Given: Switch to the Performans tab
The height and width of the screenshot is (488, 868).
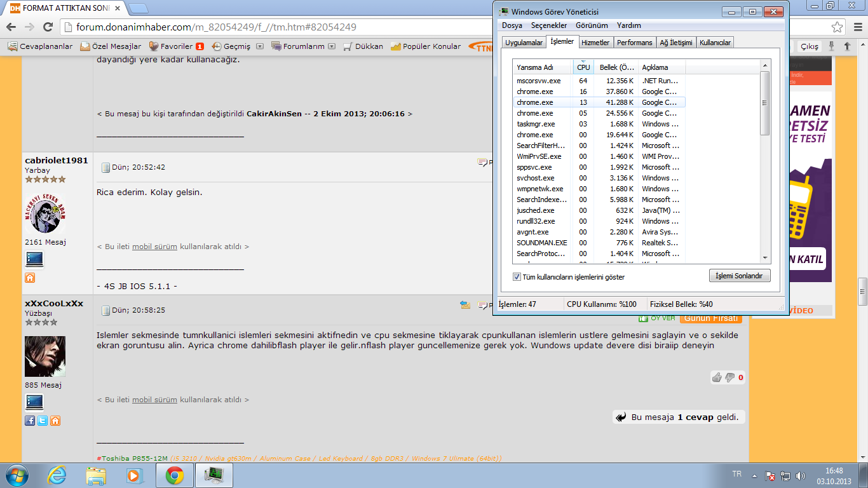Looking at the screenshot, I should (634, 43).
